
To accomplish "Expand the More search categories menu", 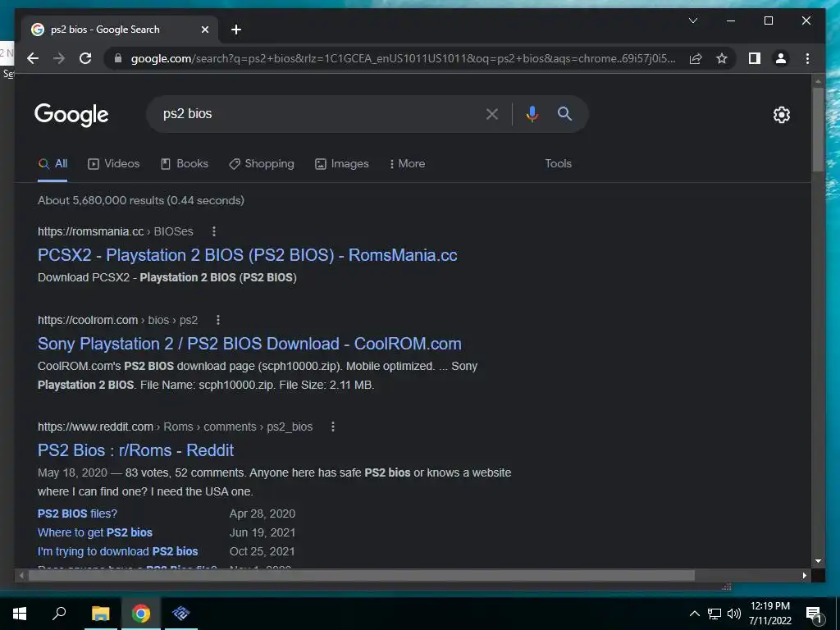I will click(x=407, y=164).
